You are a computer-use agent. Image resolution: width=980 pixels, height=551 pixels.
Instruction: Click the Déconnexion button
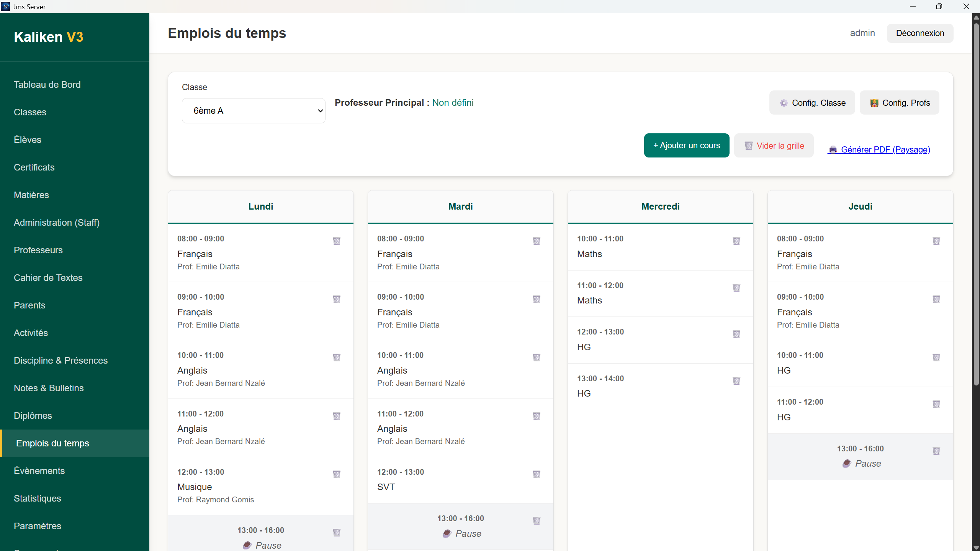919,33
